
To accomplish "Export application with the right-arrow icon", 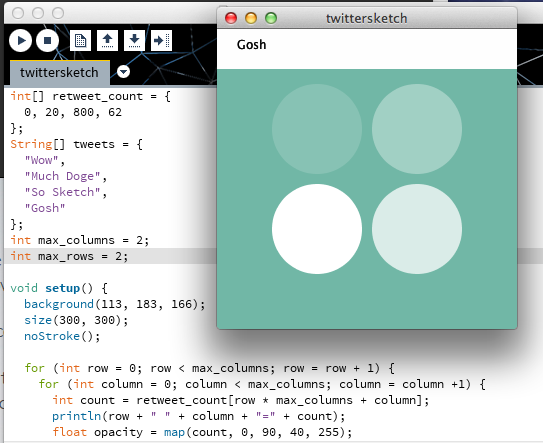I will coord(161,41).
